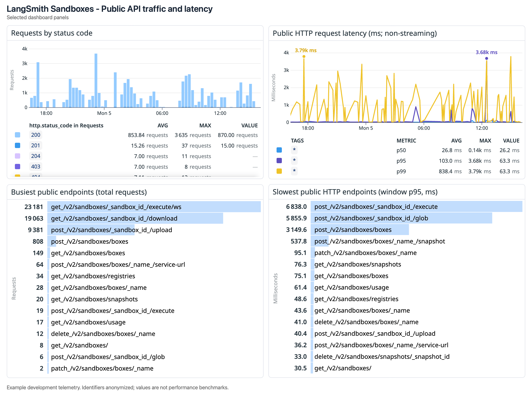Select the 204 status code tag
Screen dimensions: 532x397
point(36,156)
